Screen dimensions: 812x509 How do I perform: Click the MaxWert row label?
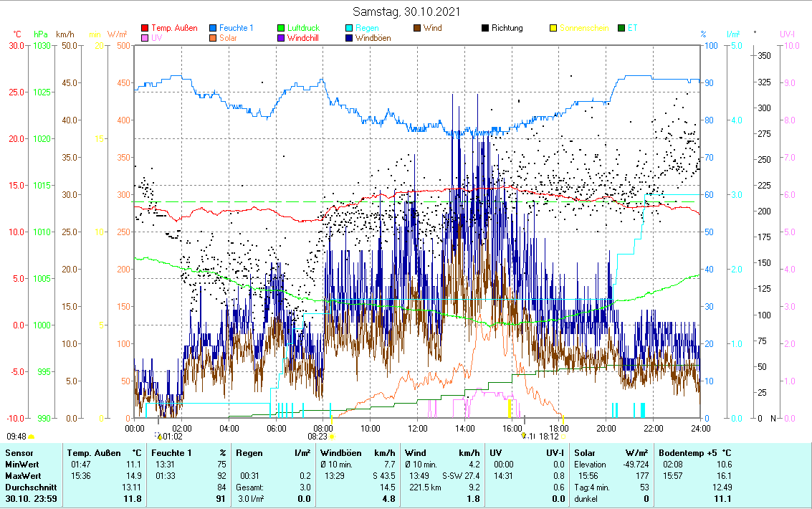[x=22, y=475]
